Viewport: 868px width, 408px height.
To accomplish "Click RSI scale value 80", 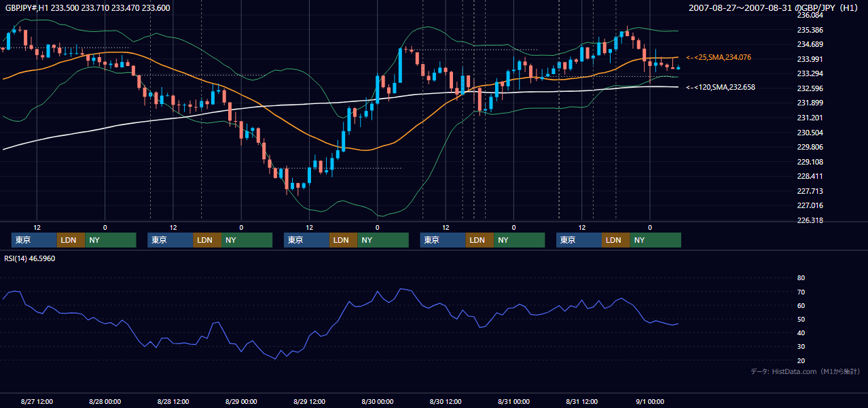I will pos(801,278).
